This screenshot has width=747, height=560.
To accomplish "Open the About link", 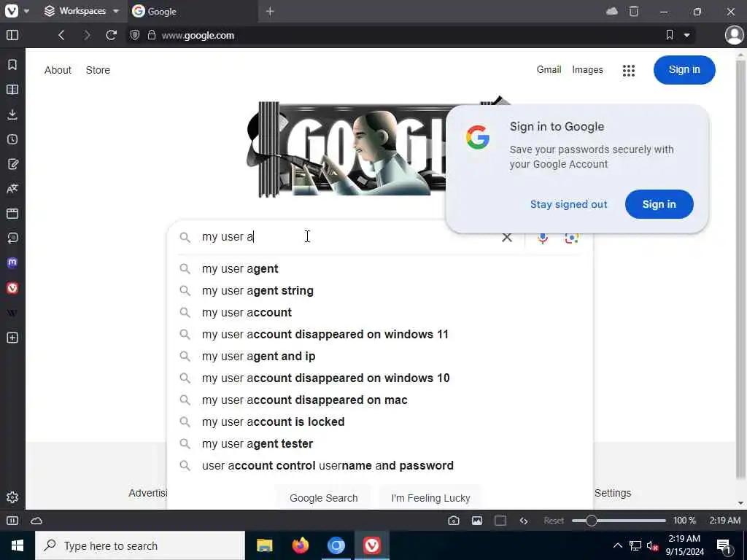I will [x=58, y=70].
